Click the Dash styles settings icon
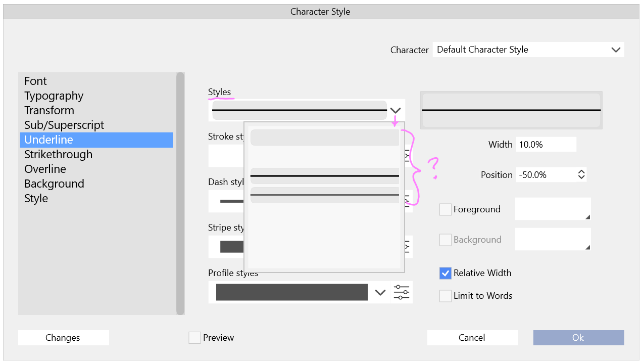Screen dimensions: 644x363 coord(408,201)
